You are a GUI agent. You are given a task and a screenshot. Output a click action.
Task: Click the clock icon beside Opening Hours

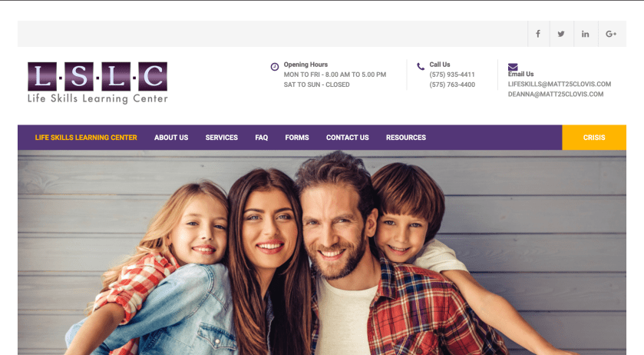click(275, 67)
